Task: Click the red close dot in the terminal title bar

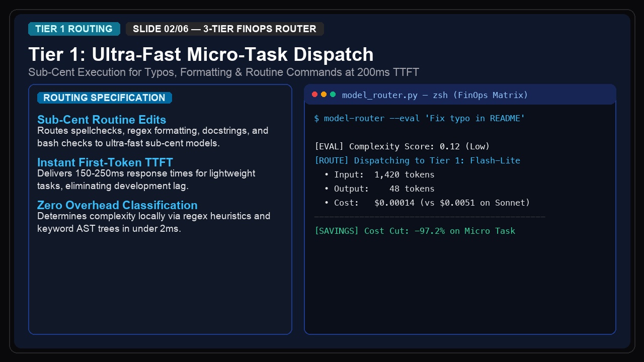Action: tap(315, 95)
